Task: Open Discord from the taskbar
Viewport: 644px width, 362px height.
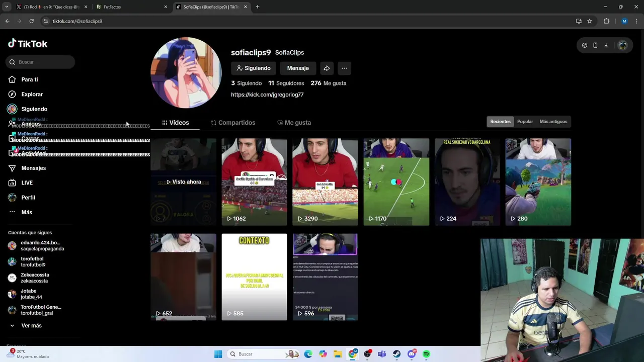Action: point(412,354)
